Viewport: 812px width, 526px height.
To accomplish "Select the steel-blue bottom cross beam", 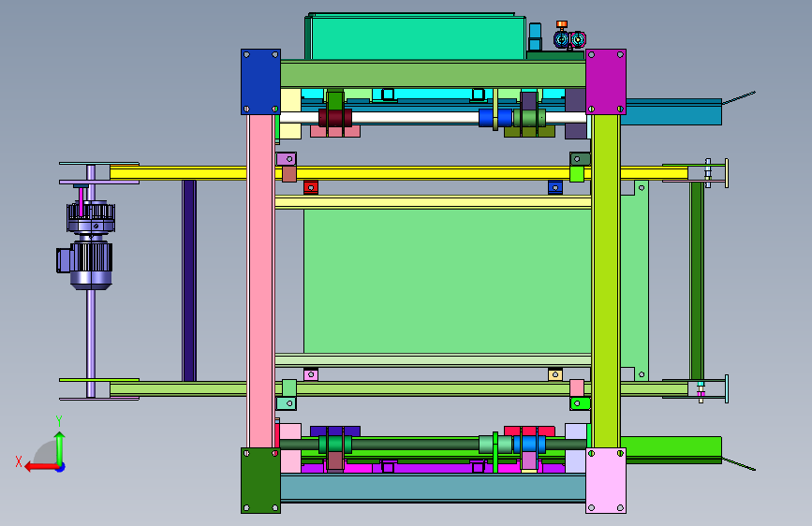I will pos(433,488).
